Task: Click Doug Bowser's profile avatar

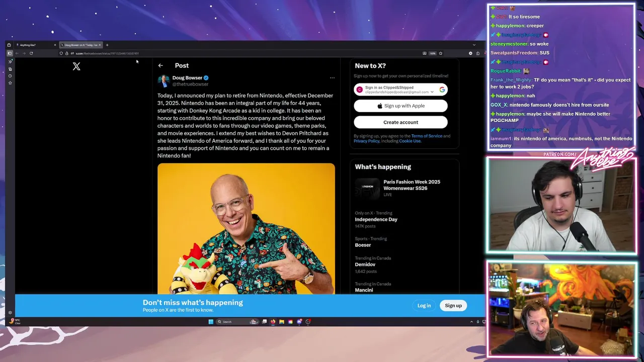Action: click(164, 80)
